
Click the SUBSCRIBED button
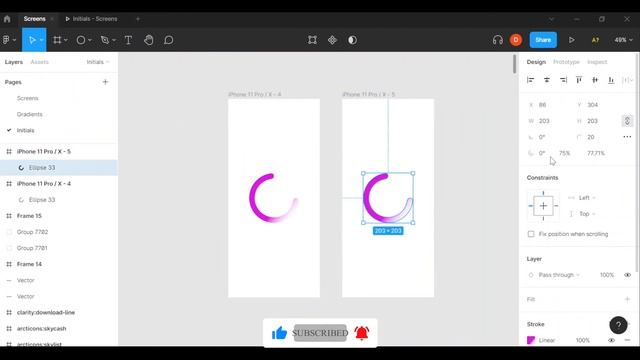(x=320, y=333)
